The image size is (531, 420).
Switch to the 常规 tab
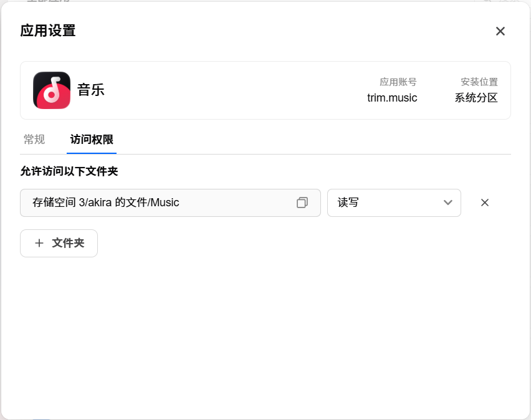point(34,139)
